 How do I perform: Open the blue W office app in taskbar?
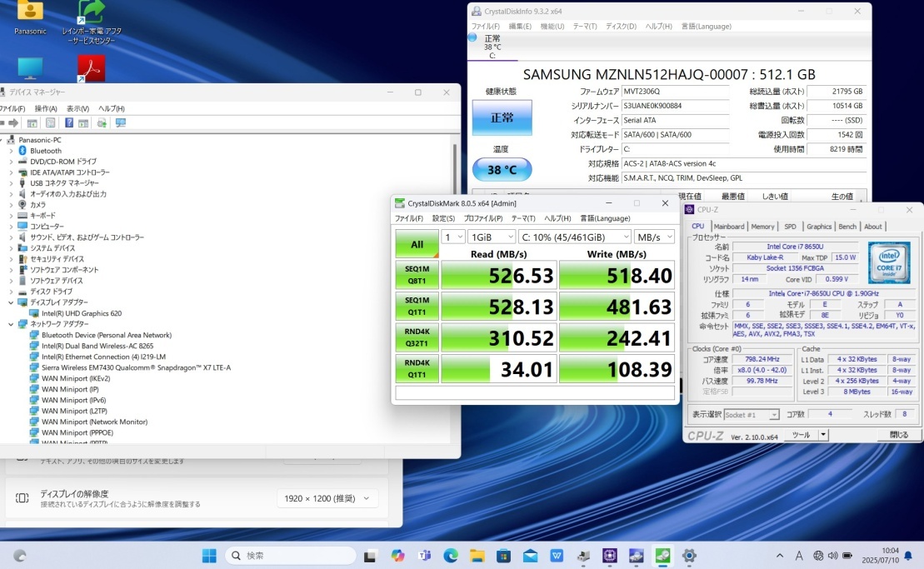point(557,556)
